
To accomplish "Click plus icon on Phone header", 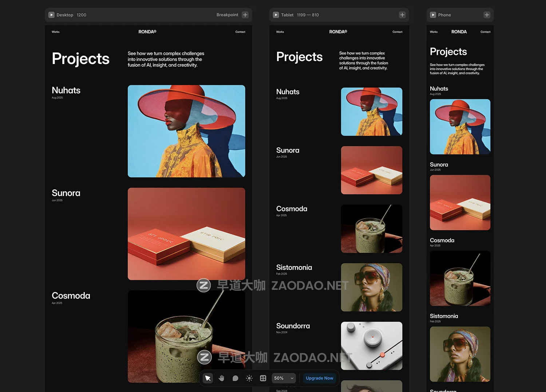I will 487,15.
